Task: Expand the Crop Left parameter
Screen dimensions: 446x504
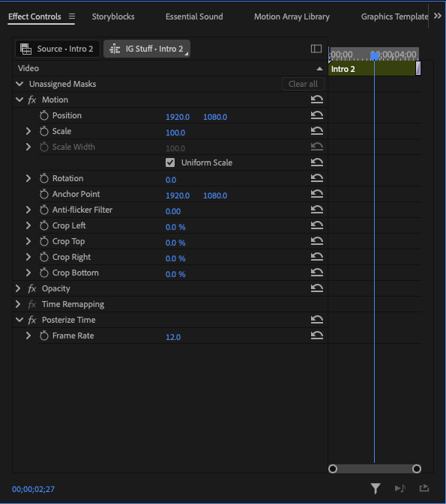Action: [x=28, y=225]
